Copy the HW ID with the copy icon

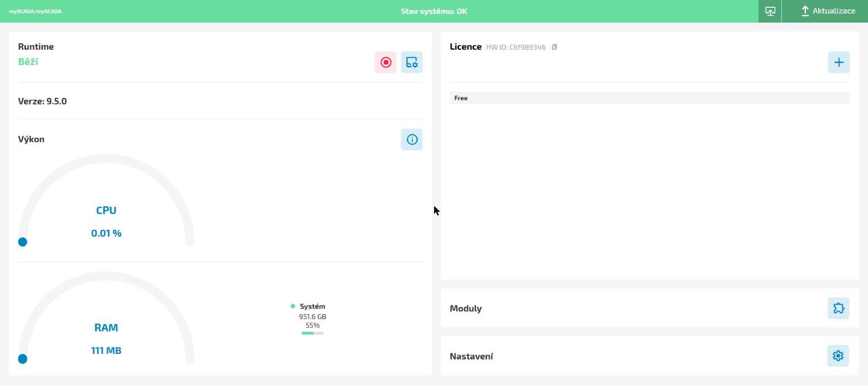554,47
